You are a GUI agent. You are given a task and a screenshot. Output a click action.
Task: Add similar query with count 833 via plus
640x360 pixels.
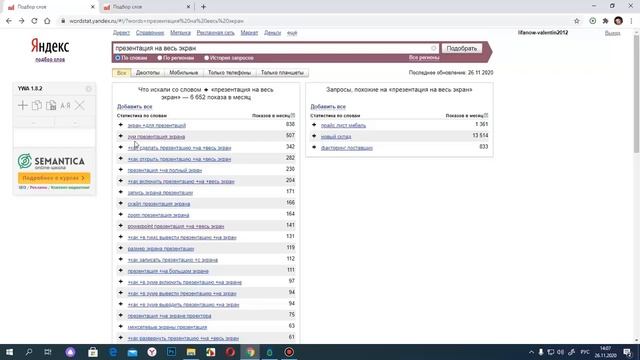tap(314, 147)
